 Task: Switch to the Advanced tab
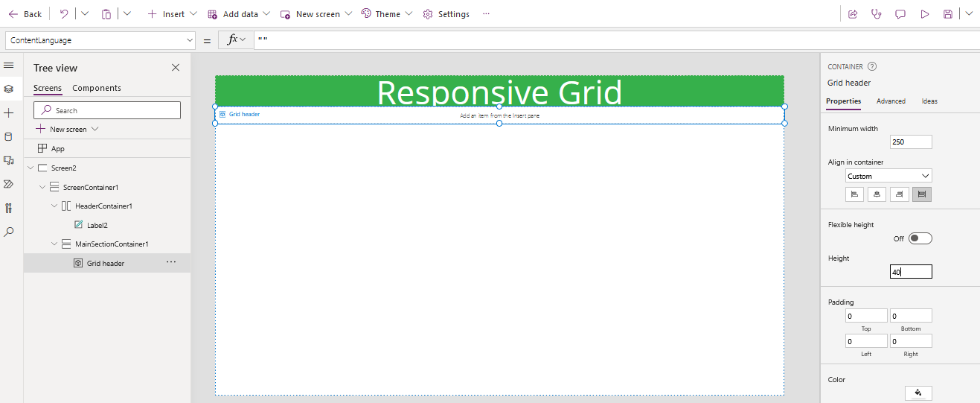[x=891, y=101]
